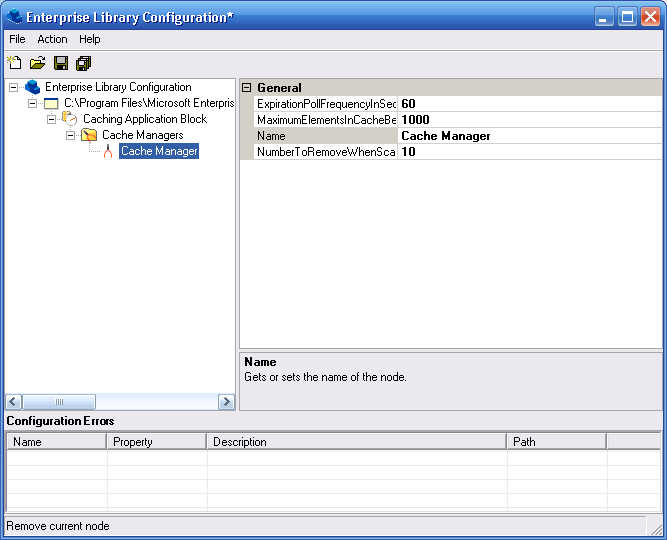
Task: Open the File menu
Action: (17, 39)
